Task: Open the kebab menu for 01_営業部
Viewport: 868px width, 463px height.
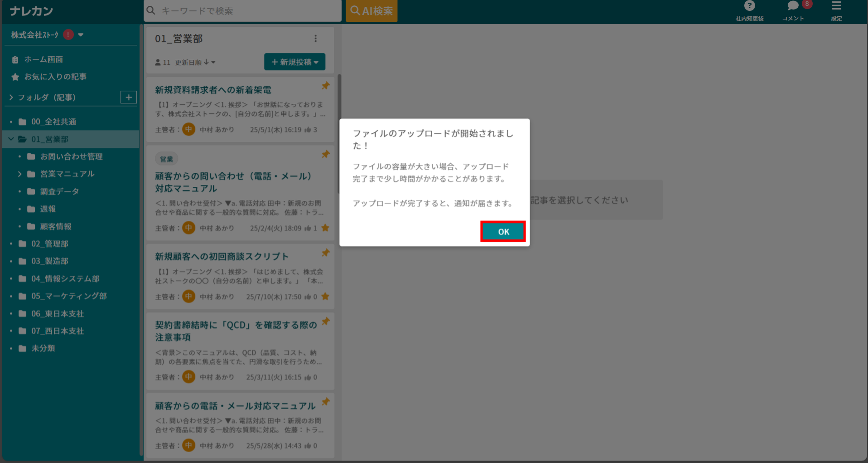Action: [x=316, y=39]
